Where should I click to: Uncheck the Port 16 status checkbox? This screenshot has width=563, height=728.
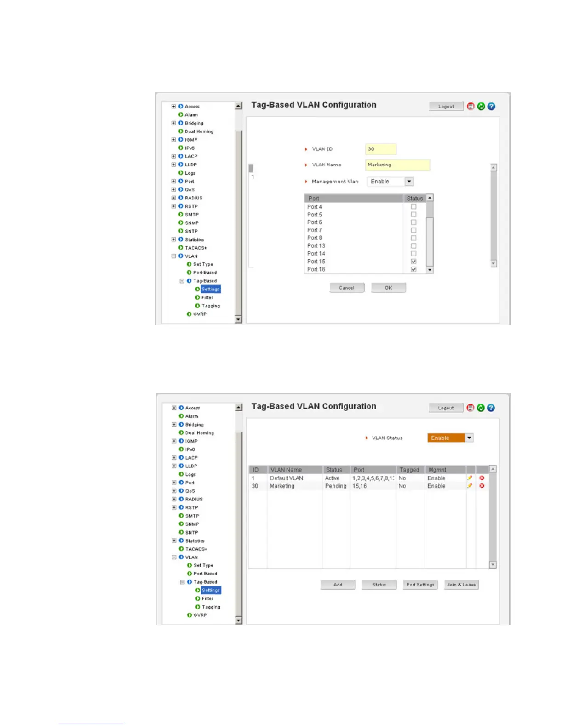coord(414,269)
